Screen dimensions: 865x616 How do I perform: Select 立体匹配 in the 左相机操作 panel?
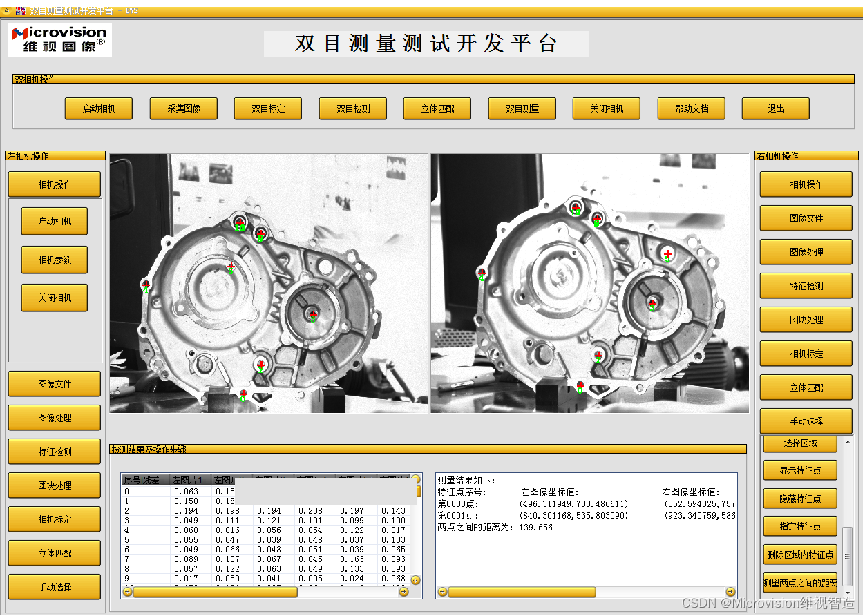tap(55, 553)
